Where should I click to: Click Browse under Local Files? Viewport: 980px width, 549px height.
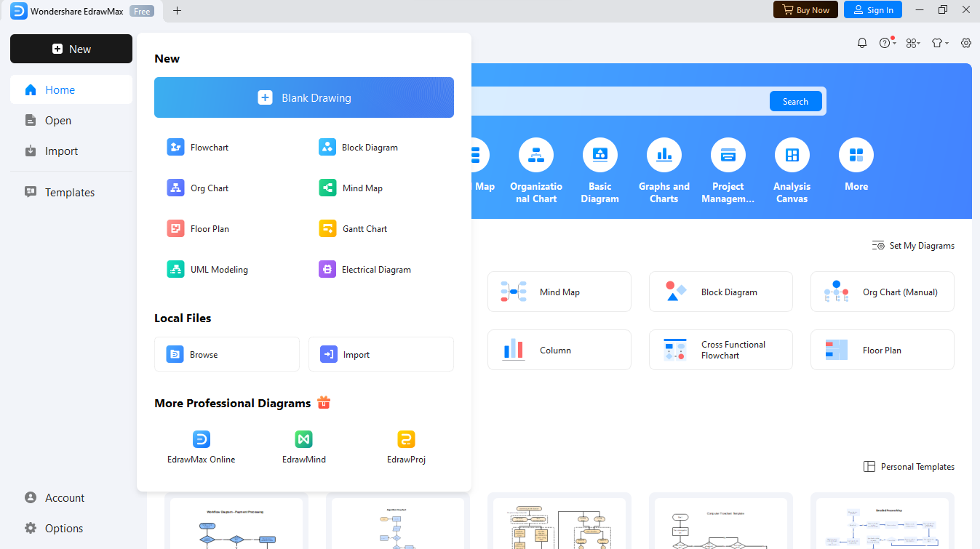[x=227, y=354]
